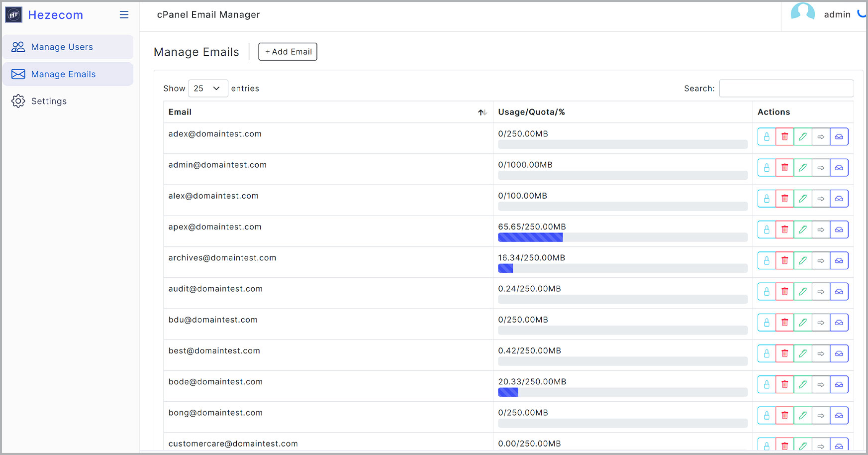This screenshot has width=868, height=455.
Task: Open the inbox icon for alex@domaintest.com
Action: point(839,199)
